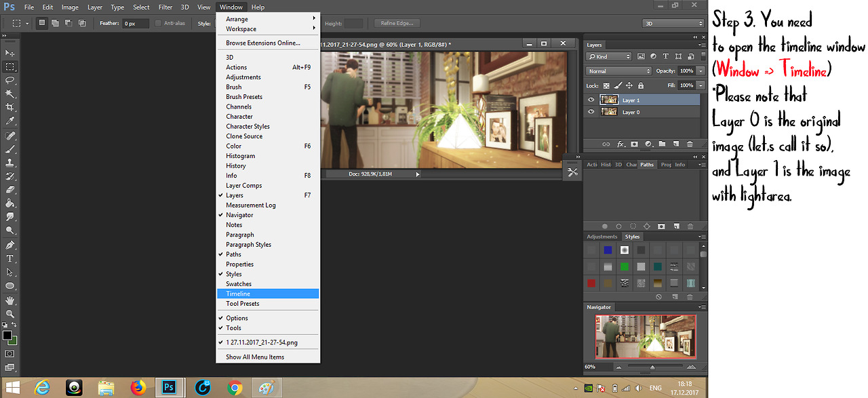Click the blue style swatch in Styles

click(608, 250)
